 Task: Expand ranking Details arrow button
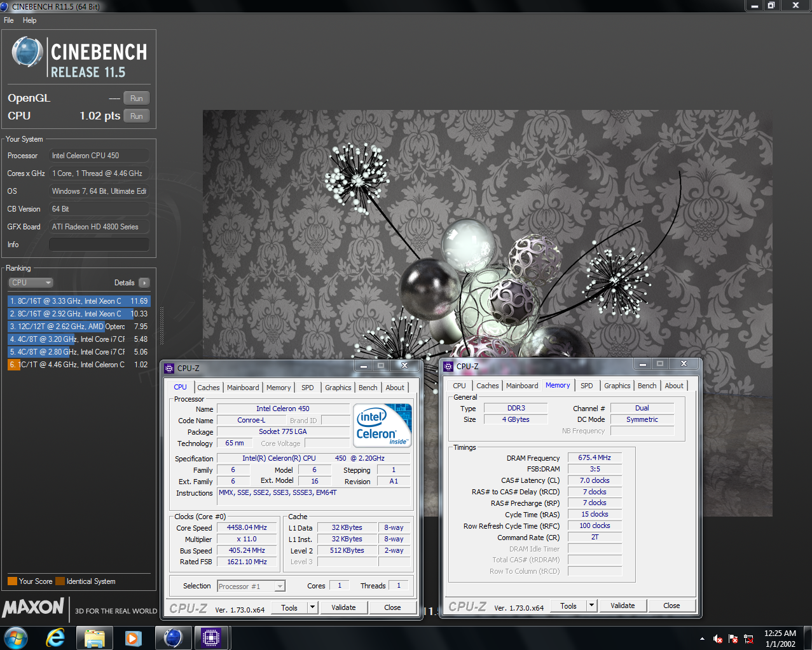click(x=144, y=283)
